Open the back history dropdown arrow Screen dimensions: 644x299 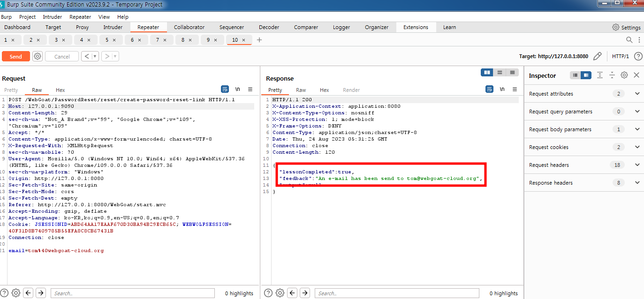[x=95, y=56]
